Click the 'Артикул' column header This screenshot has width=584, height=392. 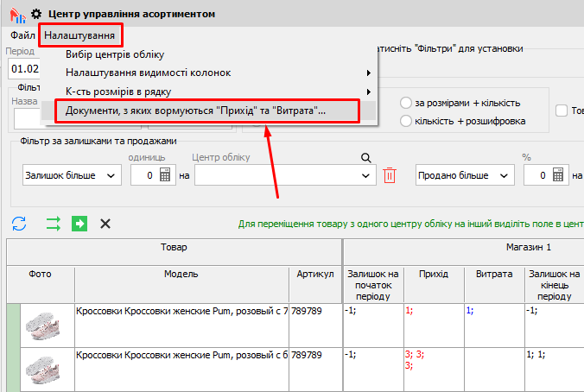point(314,274)
